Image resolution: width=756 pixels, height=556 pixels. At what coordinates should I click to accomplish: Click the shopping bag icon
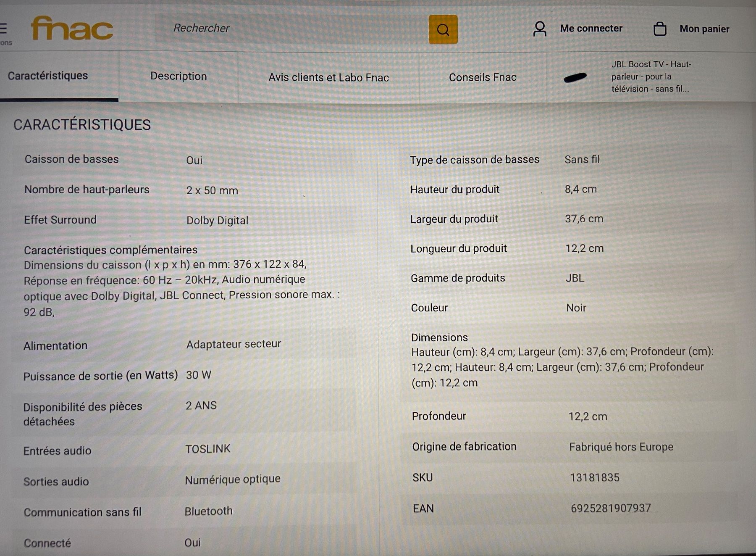click(x=660, y=29)
